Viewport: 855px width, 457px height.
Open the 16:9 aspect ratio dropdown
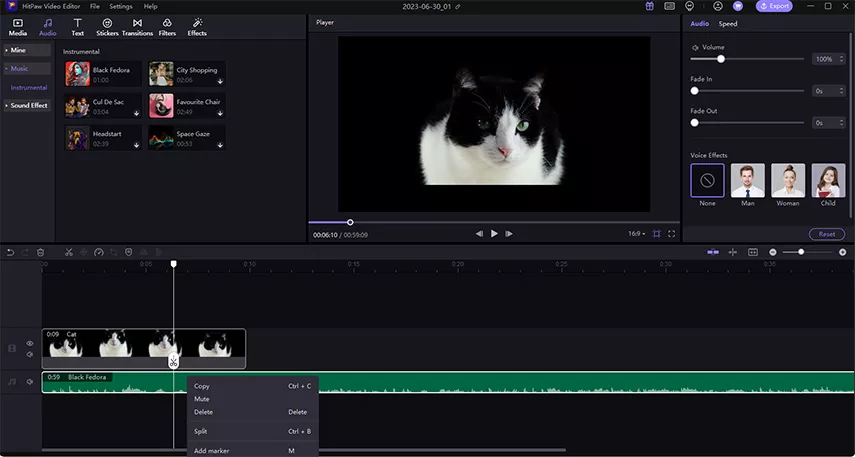(636, 234)
